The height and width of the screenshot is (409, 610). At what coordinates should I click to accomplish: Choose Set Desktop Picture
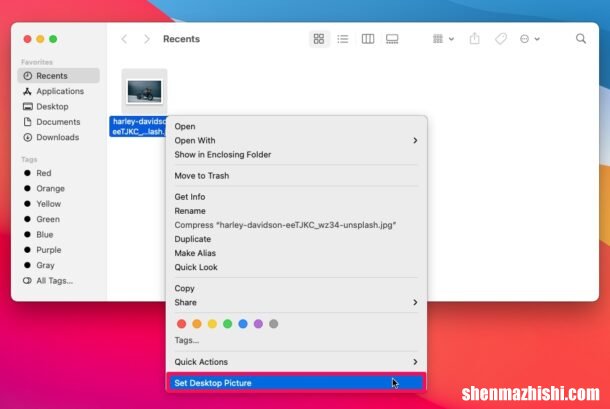(x=296, y=383)
